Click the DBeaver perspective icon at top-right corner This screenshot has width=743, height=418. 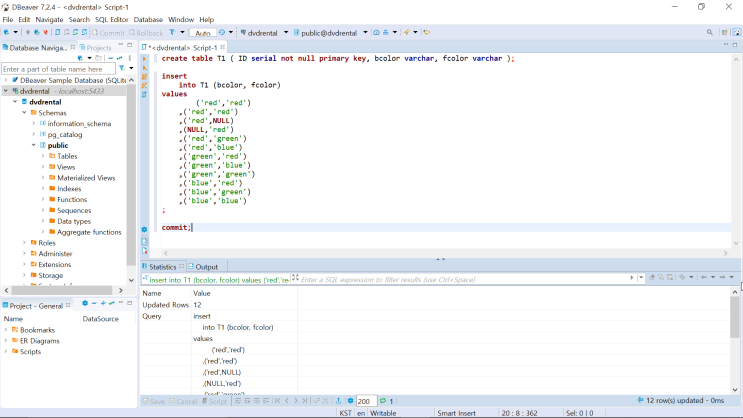(737, 33)
